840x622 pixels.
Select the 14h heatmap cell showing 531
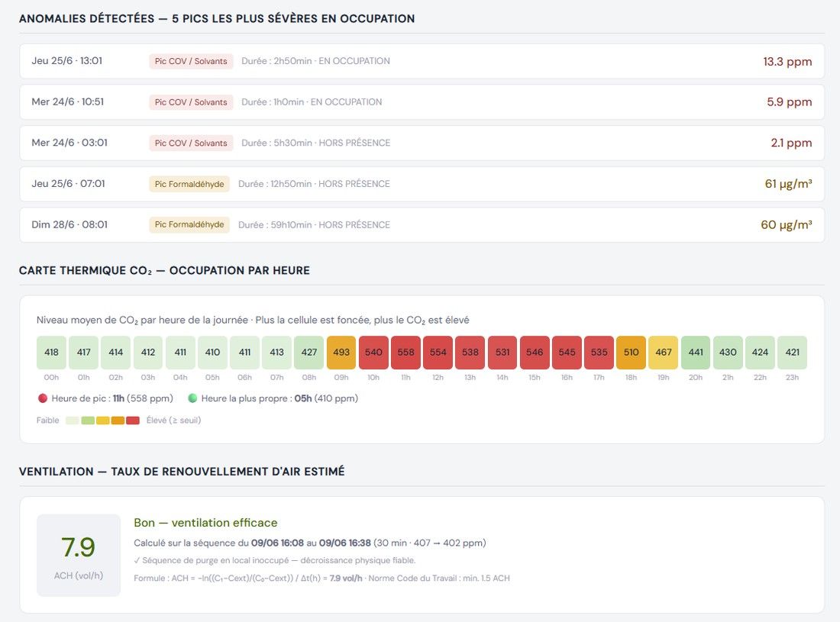pos(502,353)
